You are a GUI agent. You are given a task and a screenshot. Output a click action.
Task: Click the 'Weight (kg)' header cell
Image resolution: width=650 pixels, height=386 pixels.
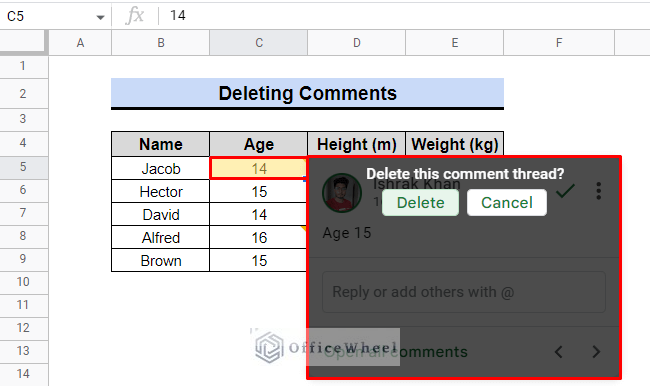pyautogui.click(x=454, y=144)
